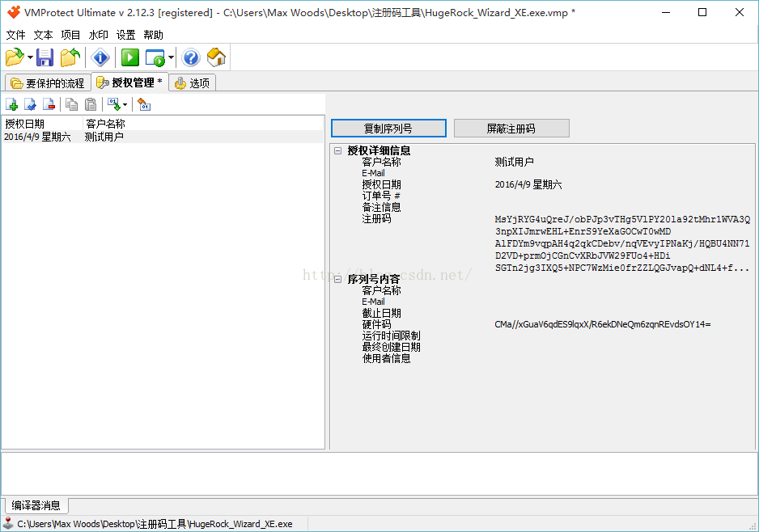Click the copy icon in license toolbar

(x=72, y=104)
